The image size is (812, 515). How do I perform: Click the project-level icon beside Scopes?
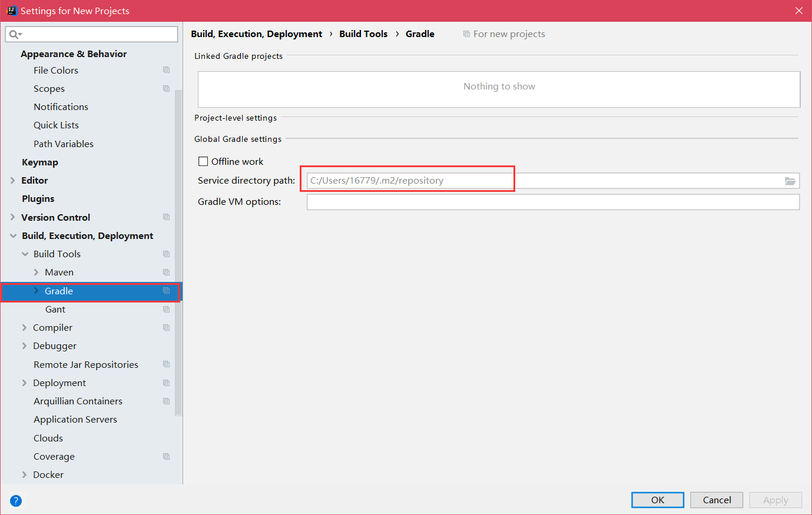tap(166, 88)
